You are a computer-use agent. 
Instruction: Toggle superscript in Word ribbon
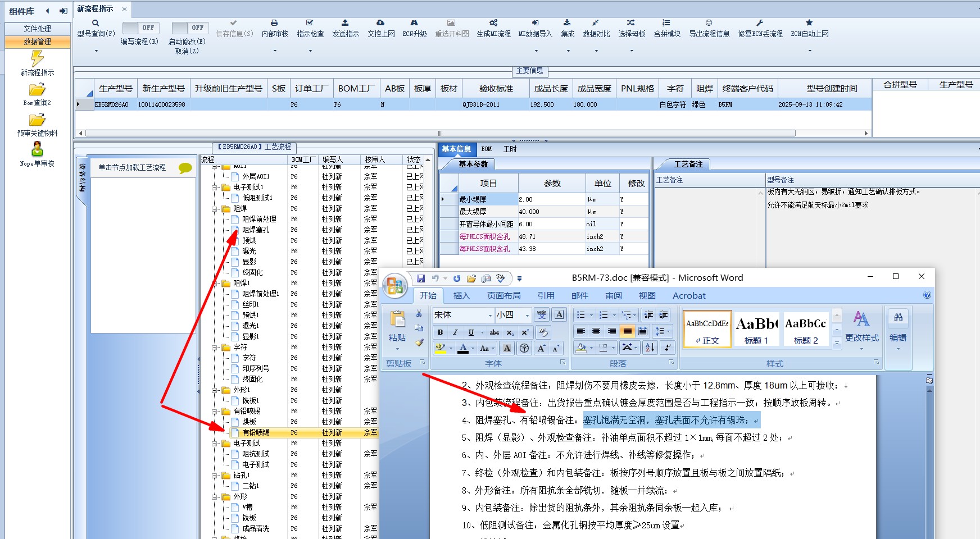pyautogui.click(x=525, y=332)
